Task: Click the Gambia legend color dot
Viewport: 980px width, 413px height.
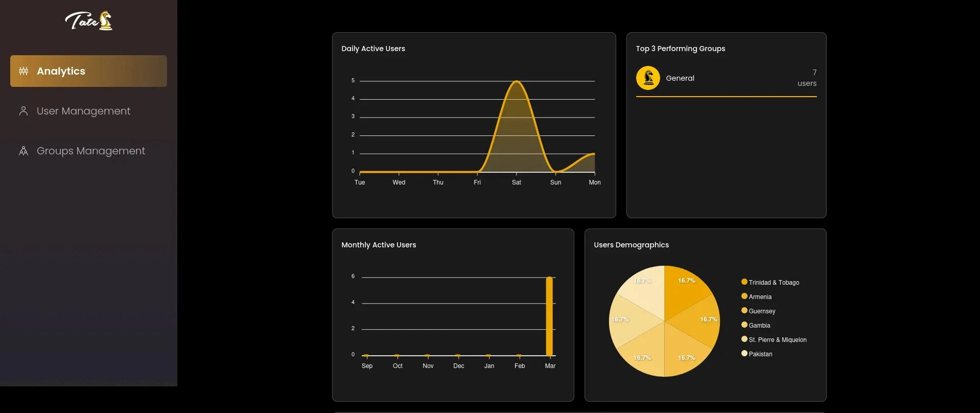Action: 744,325
